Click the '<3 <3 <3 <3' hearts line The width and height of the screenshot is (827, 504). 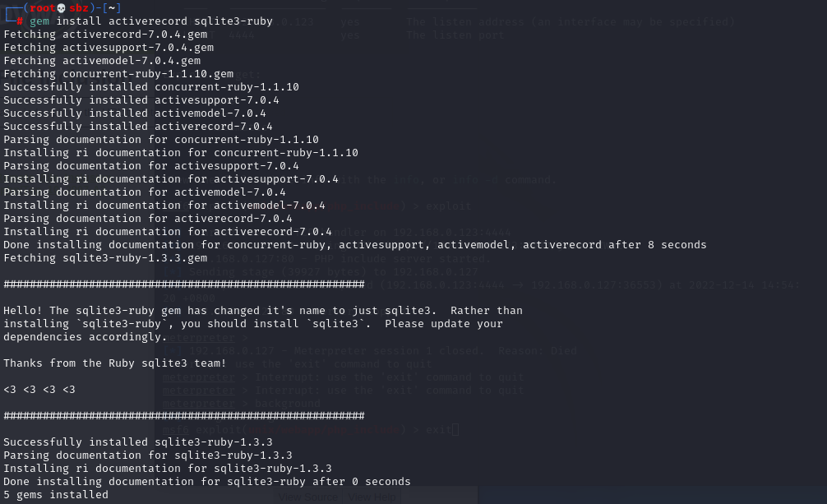[x=39, y=390]
